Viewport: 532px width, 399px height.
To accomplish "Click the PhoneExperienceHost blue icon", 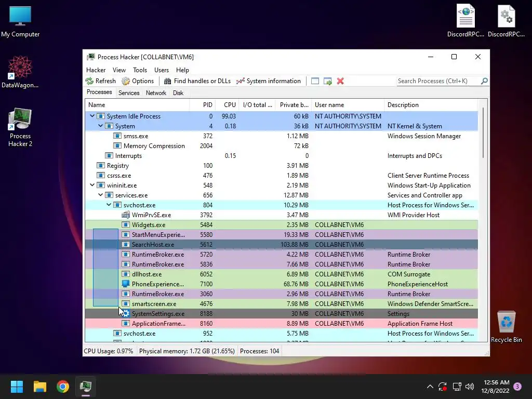I will point(126,284).
